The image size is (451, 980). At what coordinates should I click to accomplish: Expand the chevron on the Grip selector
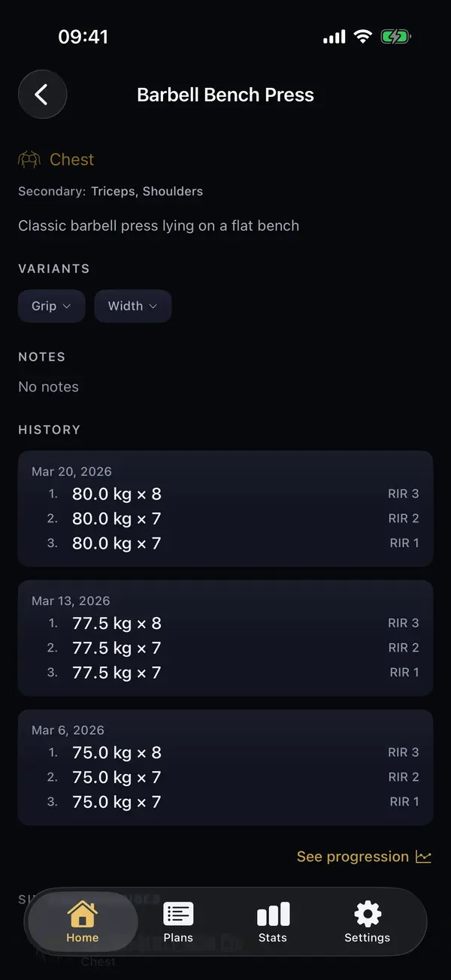click(x=70, y=306)
